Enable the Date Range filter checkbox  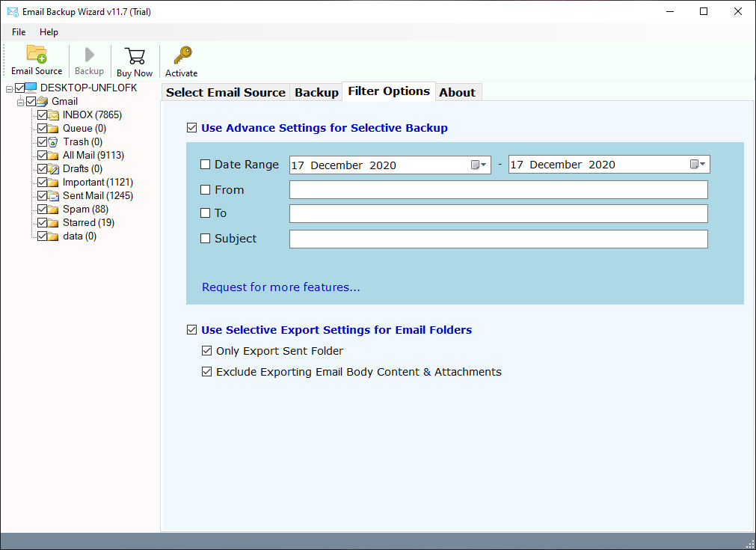pos(206,165)
